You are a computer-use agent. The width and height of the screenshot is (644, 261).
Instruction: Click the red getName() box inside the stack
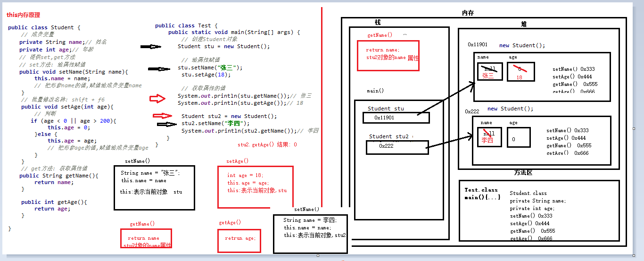tap(388, 55)
